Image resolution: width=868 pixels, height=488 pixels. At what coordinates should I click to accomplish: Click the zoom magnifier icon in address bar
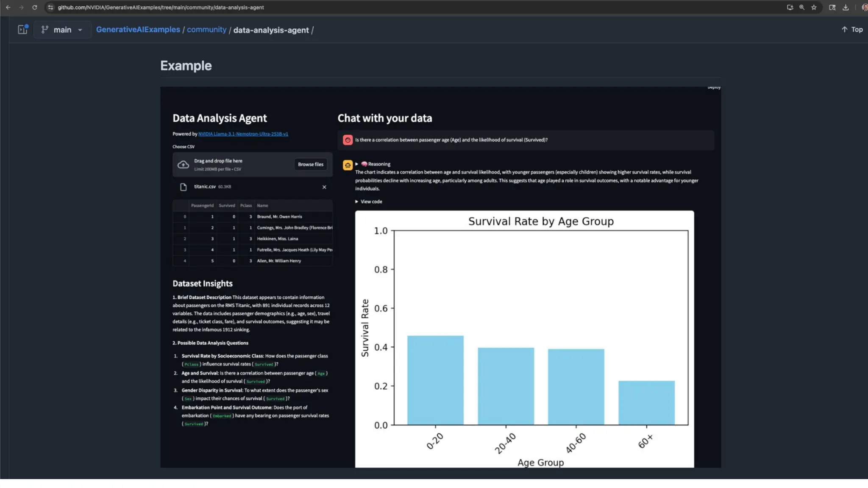(801, 7)
